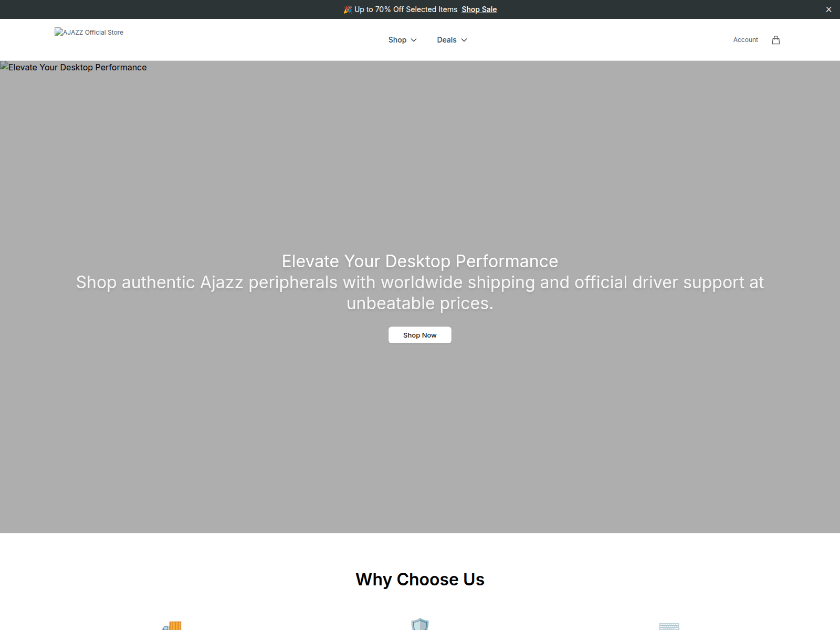Click the Shop Now button

420,335
